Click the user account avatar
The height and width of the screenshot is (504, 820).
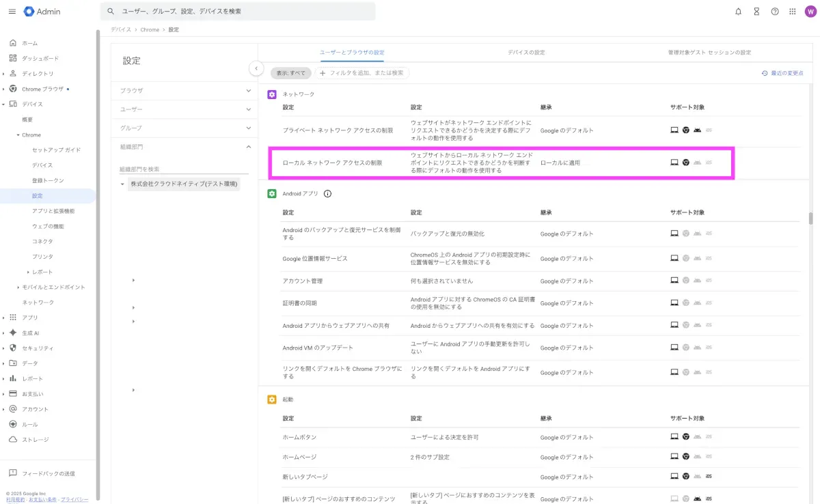(810, 12)
